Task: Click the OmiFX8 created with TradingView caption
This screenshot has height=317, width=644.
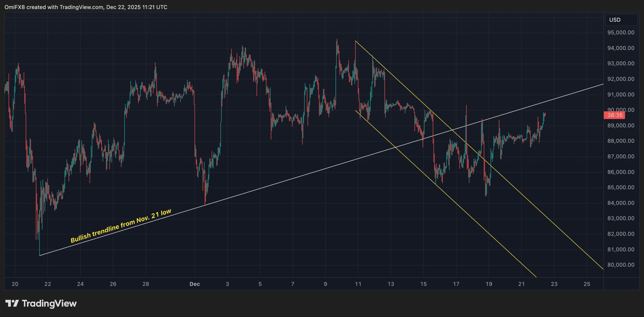Action: click(86, 7)
